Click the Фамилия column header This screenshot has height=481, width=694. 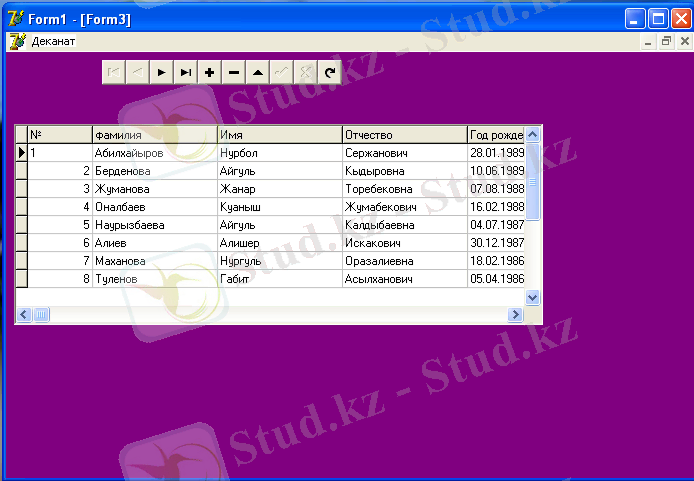(x=154, y=135)
